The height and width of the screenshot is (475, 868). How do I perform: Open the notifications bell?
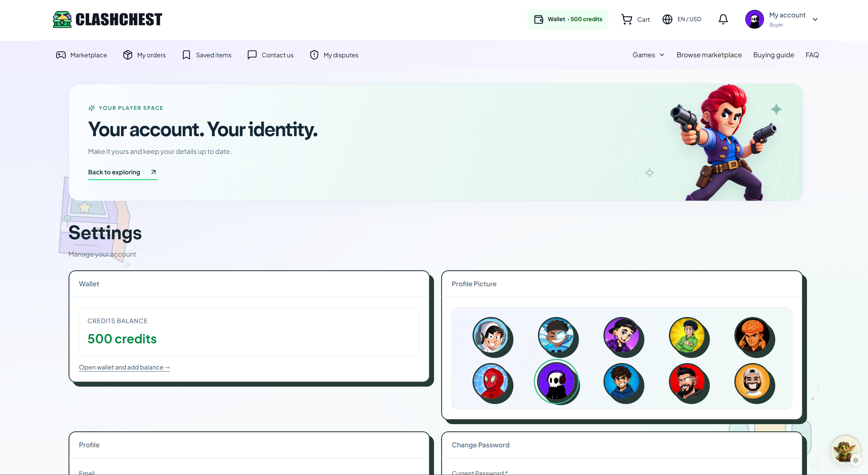coord(723,19)
